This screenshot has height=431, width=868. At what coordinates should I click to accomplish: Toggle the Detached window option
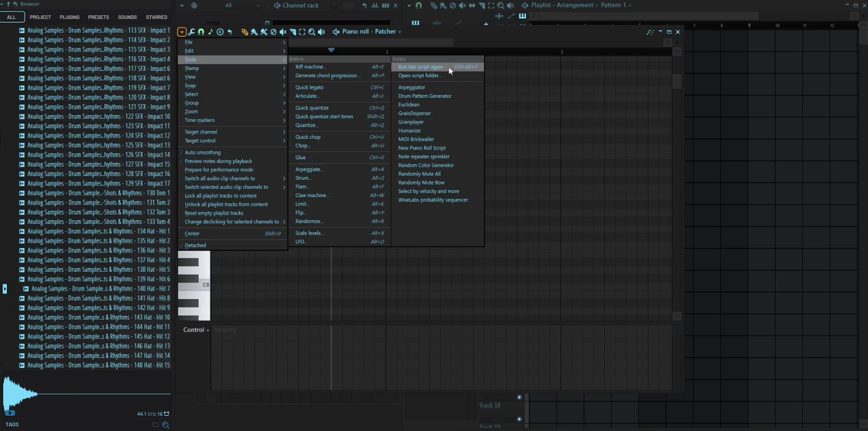[195, 245]
